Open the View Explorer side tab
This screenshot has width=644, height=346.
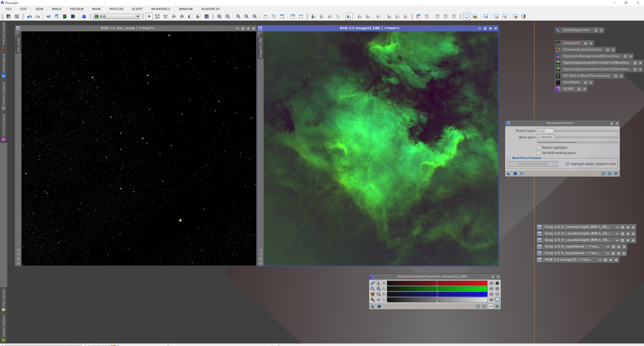tap(3, 66)
